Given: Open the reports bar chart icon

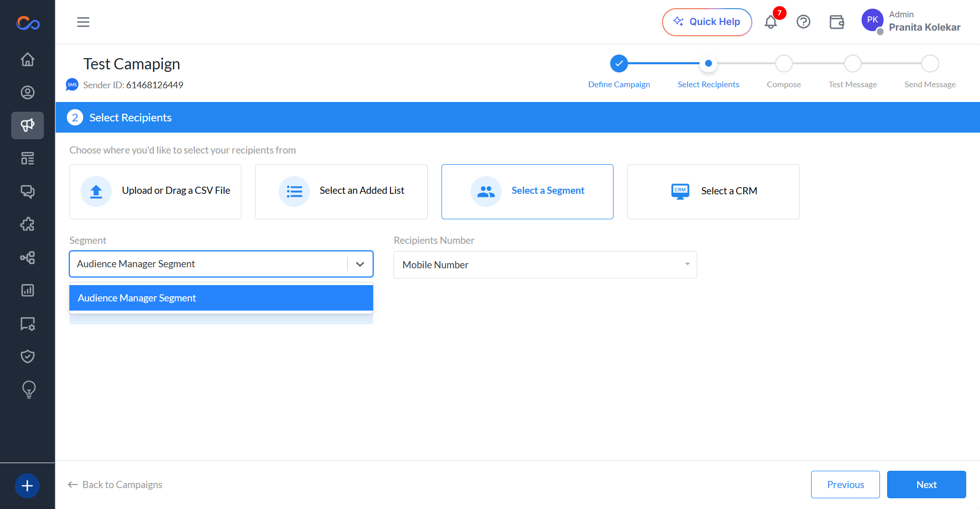Looking at the screenshot, I should pyautogui.click(x=28, y=290).
